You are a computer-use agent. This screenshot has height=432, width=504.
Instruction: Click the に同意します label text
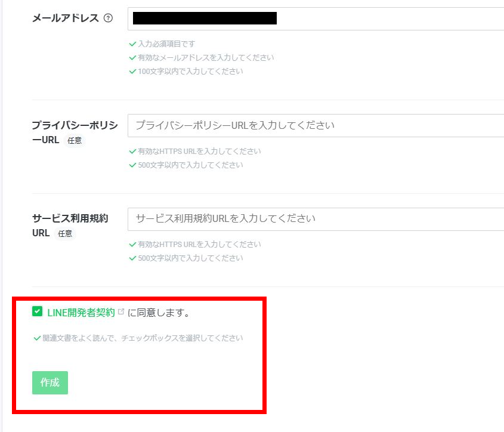tap(158, 312)
